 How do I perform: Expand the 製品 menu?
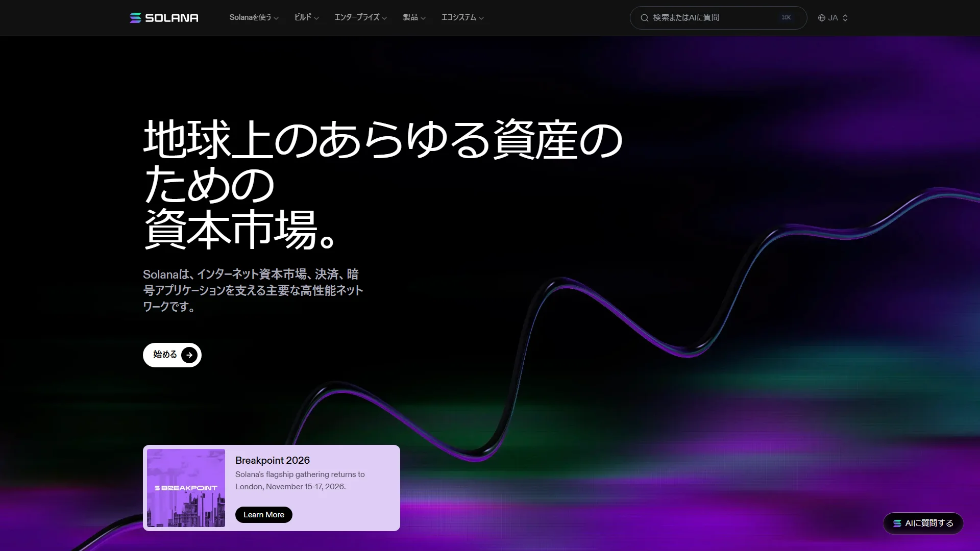point(414,17)
